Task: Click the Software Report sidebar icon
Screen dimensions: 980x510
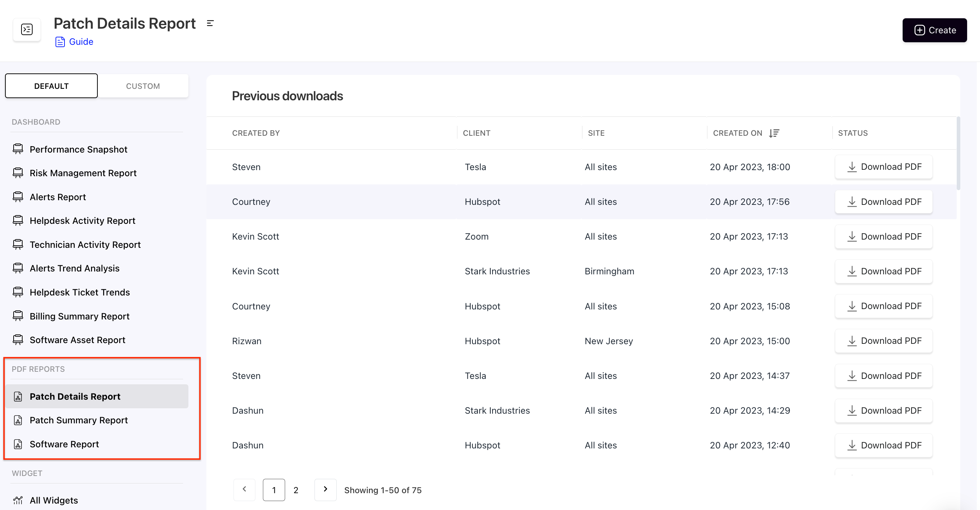Action: click(18, 444)
